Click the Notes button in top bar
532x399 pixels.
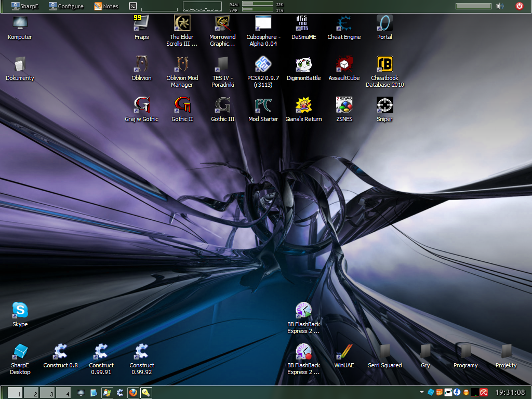point(106,6)
